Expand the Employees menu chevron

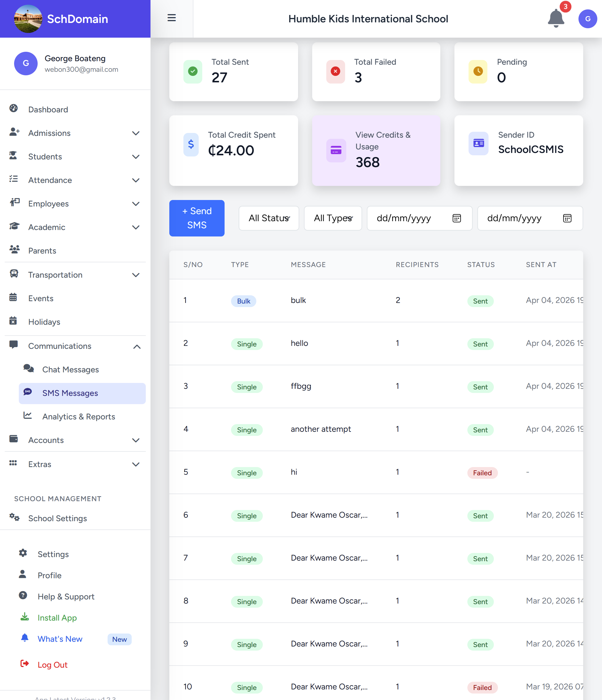136,204
